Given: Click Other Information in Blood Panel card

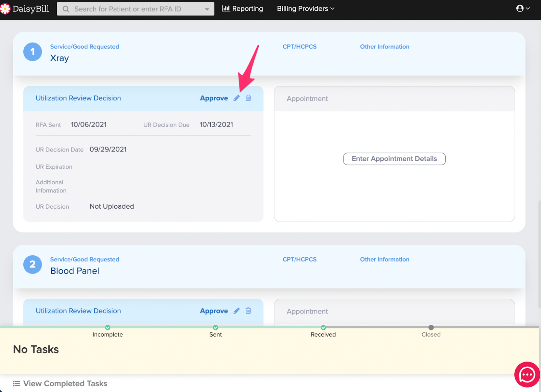Looking at the screenshot, I should tap(384, 259).
